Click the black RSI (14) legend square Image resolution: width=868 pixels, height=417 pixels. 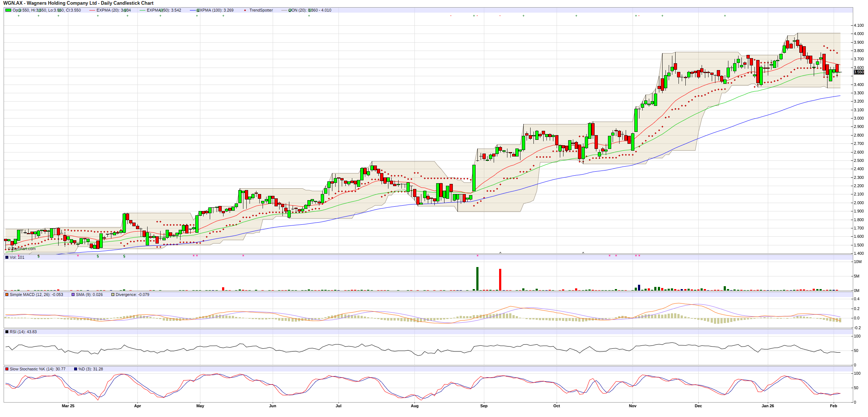point(7,332)
